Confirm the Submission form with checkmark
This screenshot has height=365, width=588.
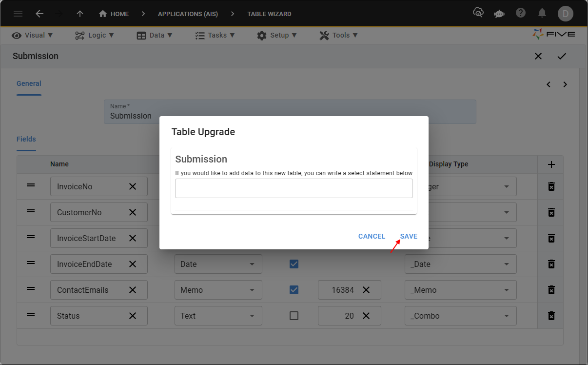(562, 56)
